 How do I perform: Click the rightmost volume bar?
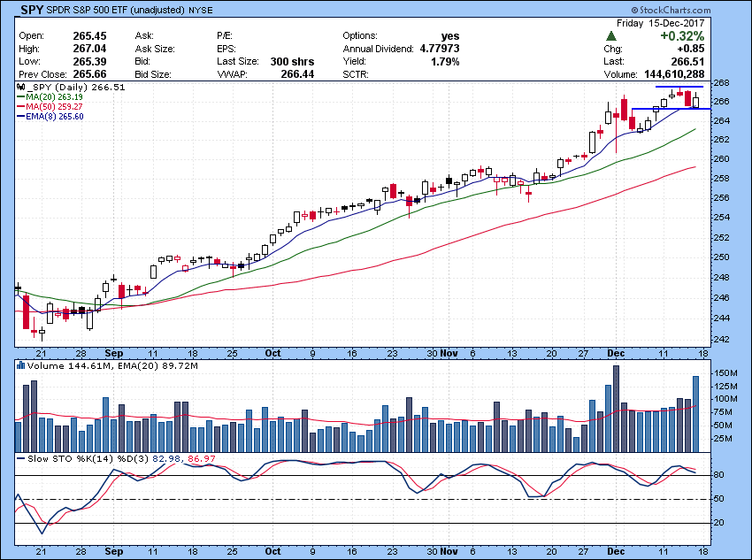tap(696, 414)
